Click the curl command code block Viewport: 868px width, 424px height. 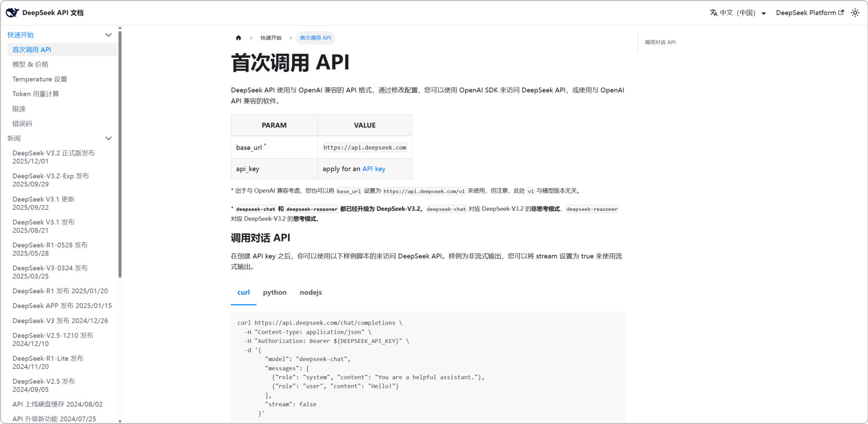click(428, 368)
